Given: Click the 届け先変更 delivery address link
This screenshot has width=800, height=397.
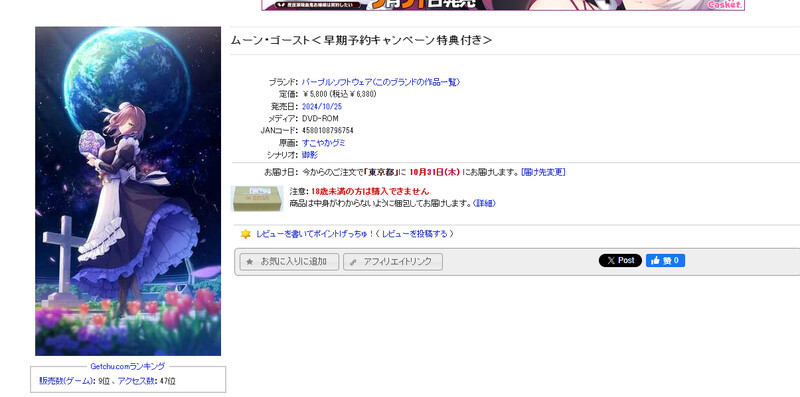Looking at the screenshot, I should 543,172.
